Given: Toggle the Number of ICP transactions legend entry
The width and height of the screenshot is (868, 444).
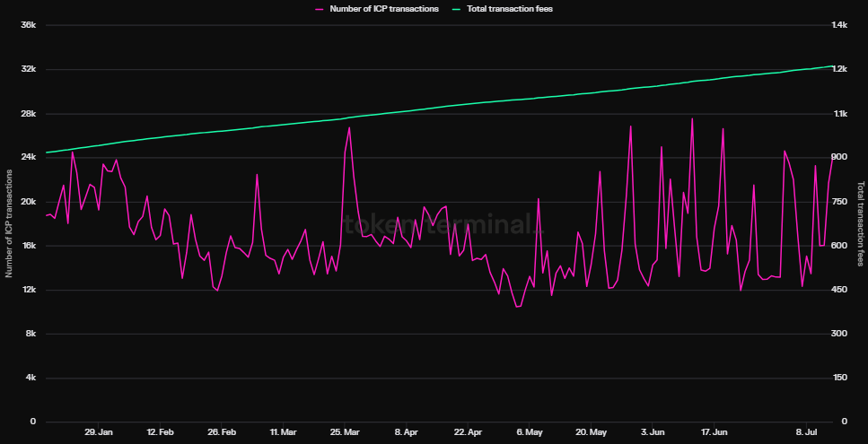Looking at the screenshot, I should [377, 9].
